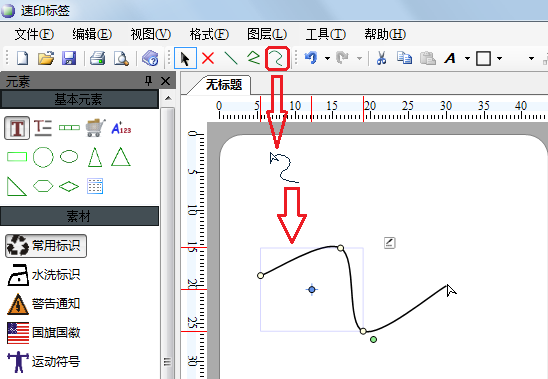Click the edit pencil icon near curve

point(390,243)
